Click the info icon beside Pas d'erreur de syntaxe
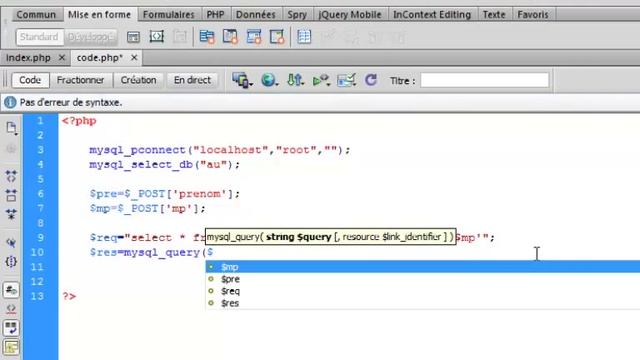 point(10,102)
